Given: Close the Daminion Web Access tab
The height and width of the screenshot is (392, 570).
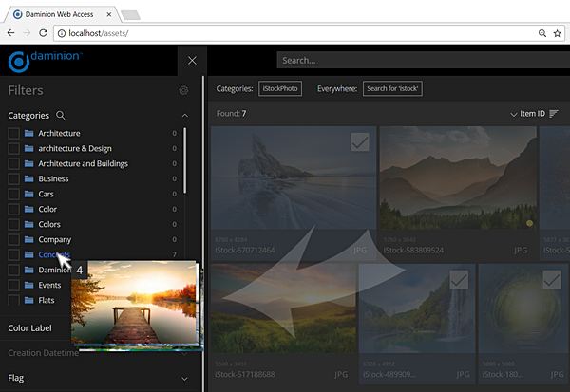Looking at the screenshot, I should pos(109,14).
